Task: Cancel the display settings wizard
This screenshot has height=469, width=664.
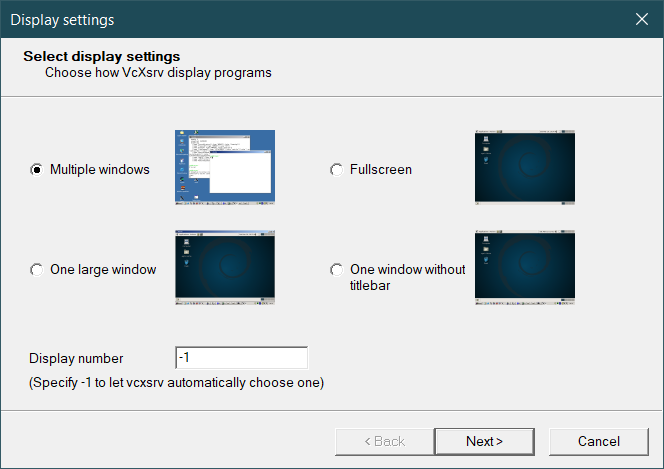Action: pyautogui.click(x=599, y=441)
